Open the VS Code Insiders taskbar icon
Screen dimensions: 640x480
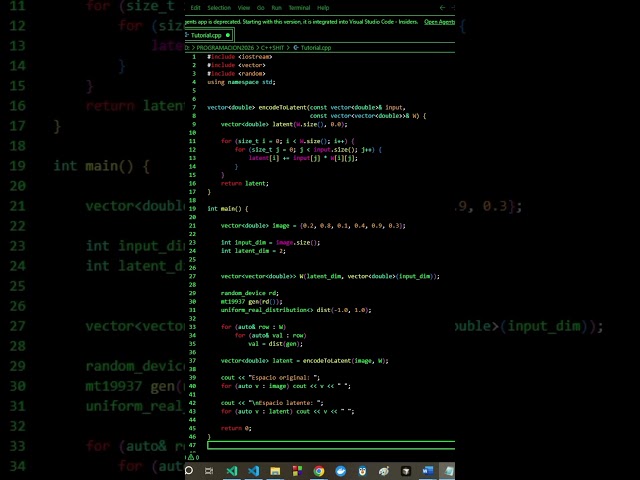coord(232,471)
